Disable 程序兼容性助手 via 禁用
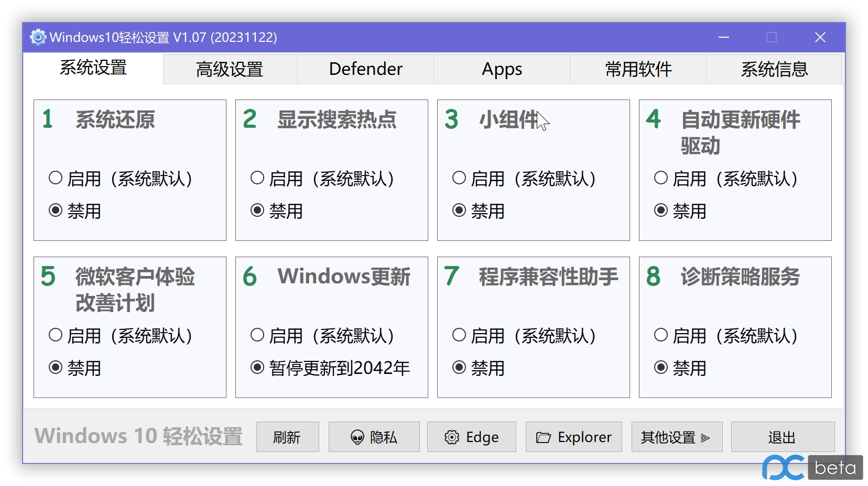Viewport: 868px width, 486px height. (459, 368)
